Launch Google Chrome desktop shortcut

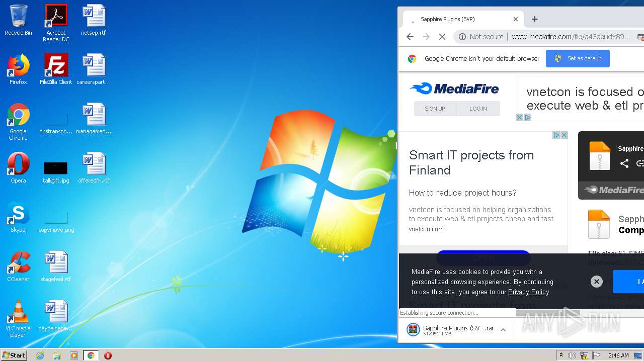click(x=18, y=122)
